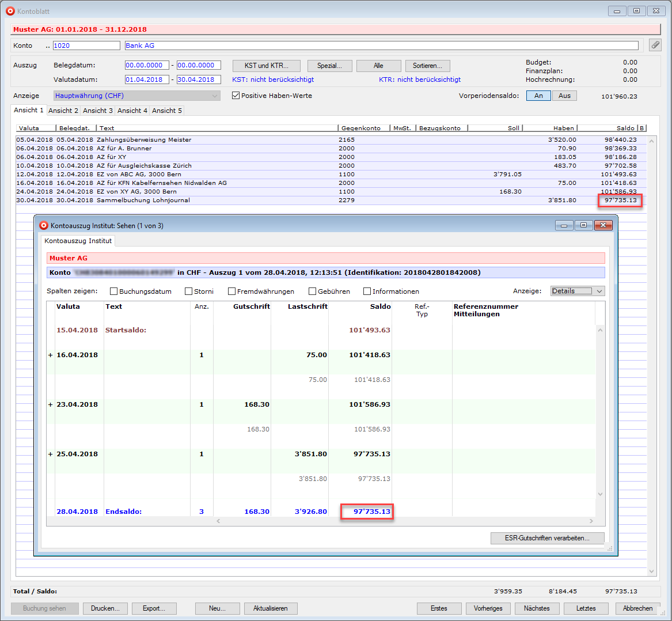Uncheck Positive Haben-Werte option

click(236, 96)
